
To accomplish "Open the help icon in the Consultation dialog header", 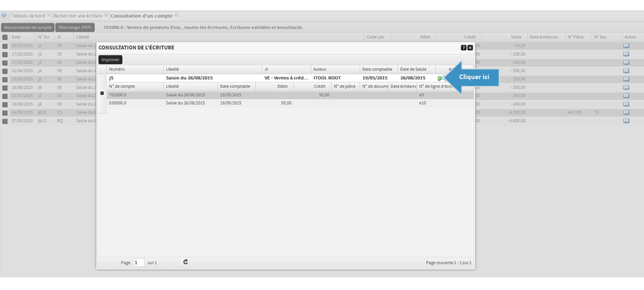I will 463,48.
